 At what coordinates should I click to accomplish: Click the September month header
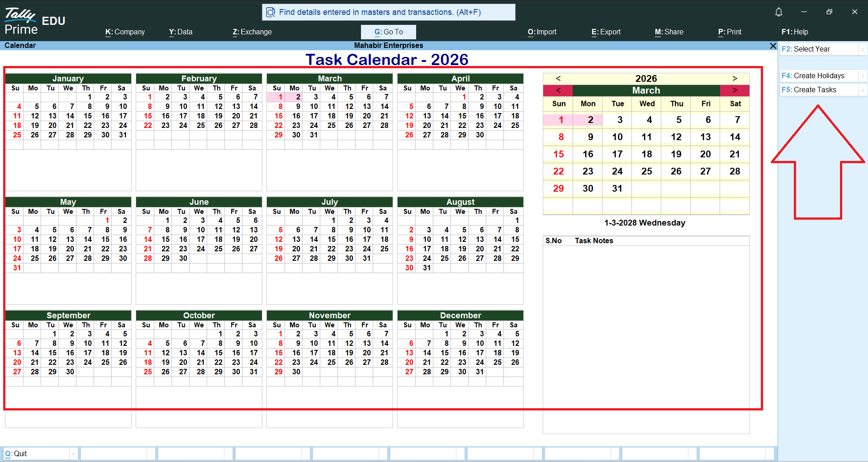pyautogui.click(x=68, y=316)
